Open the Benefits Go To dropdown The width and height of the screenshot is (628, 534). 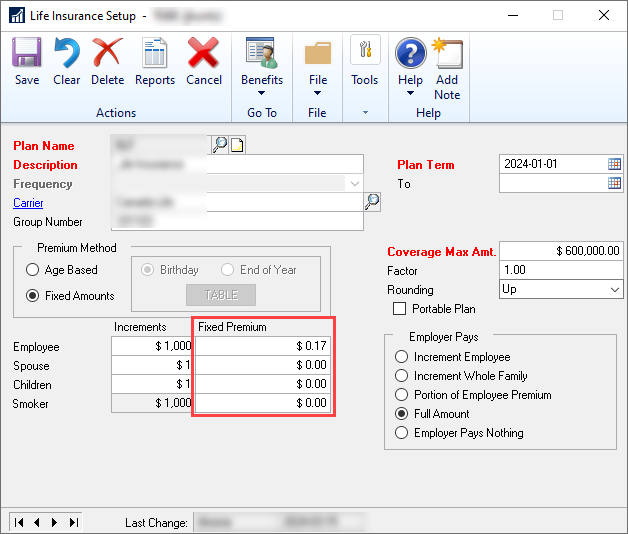262,68
